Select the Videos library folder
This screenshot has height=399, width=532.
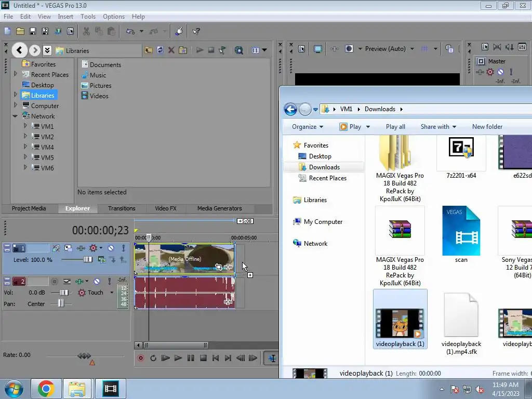coord(95,96)
